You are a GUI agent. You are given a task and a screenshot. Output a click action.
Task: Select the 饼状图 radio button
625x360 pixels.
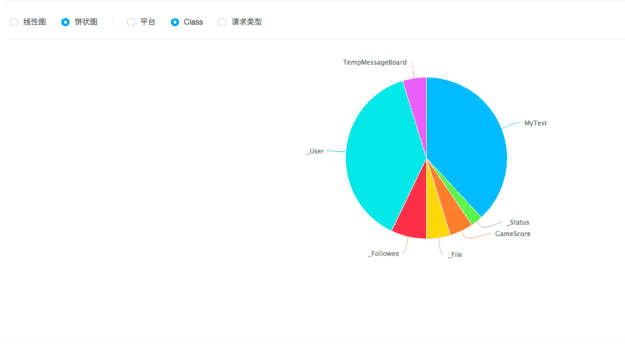pyautogui.click(x=65, y=22)
